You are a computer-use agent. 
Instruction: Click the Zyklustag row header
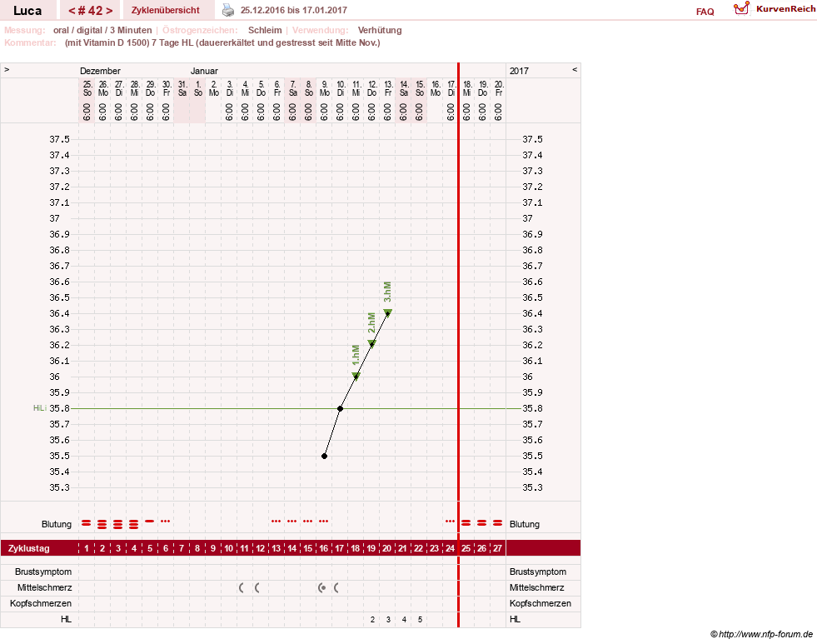pyautogui.click(x=28, y=549)
